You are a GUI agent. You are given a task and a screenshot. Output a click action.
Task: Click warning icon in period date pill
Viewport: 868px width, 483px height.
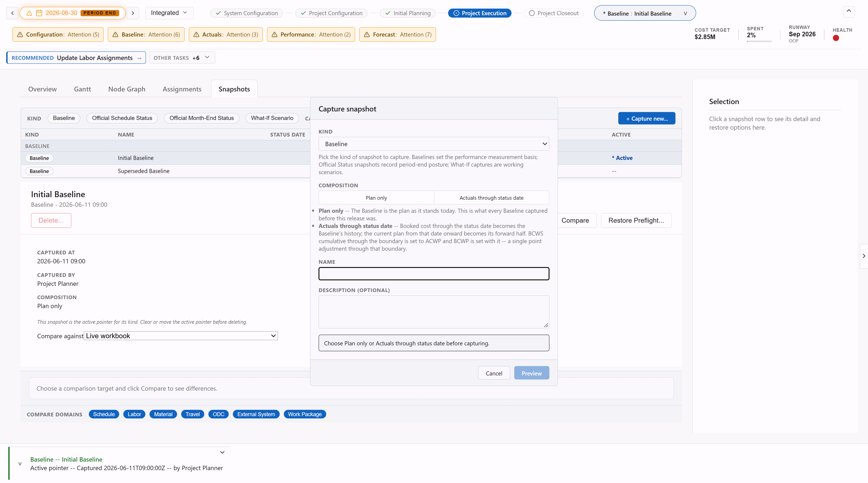(x=29, y=13)
